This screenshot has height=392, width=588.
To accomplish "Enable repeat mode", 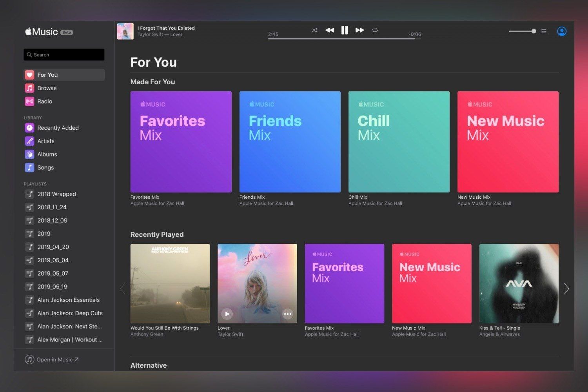I will [375, 30].
